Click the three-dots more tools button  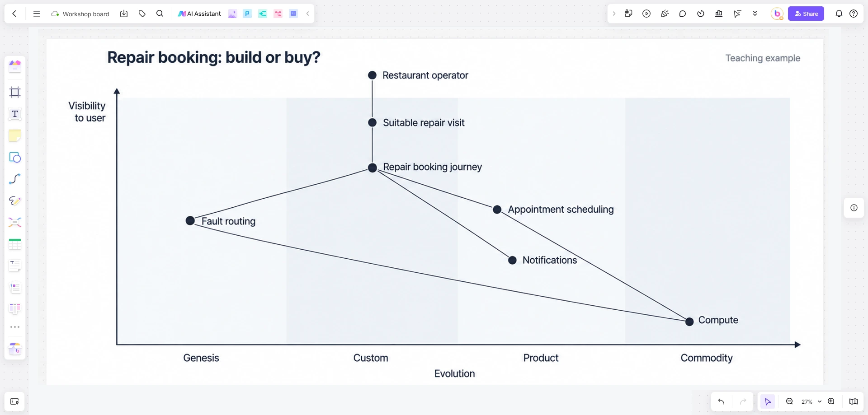tap(15, 326)
